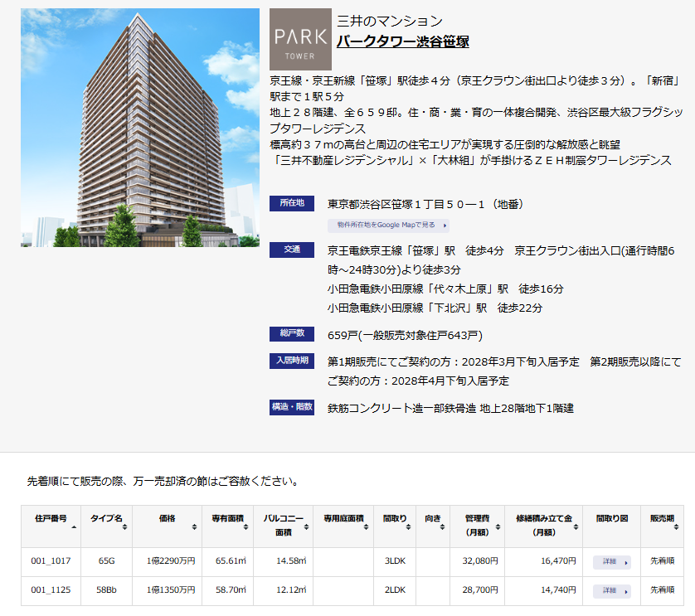Click the 659戸(一般販売対象住戸643戸) text
The height and width of the screenshot is (616, 695).
[x=405, y=336]
